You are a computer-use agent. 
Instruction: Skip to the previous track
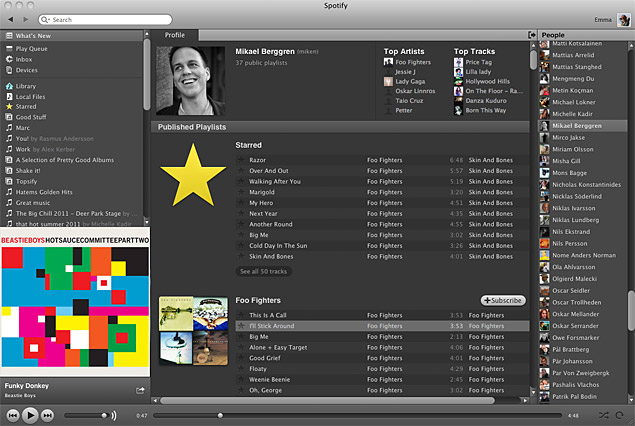click(x=13, y=414)
